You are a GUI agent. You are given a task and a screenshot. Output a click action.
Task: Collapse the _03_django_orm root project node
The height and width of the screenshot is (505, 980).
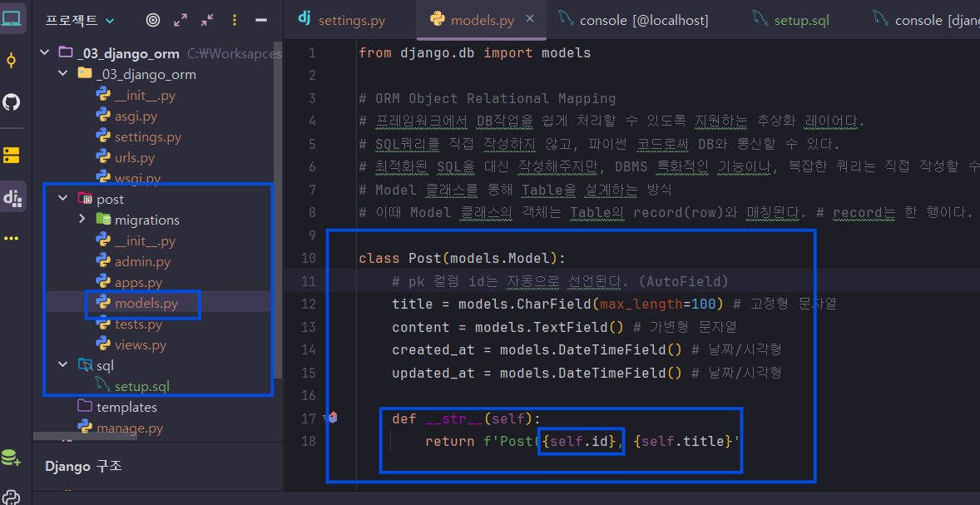pos(44,53)
